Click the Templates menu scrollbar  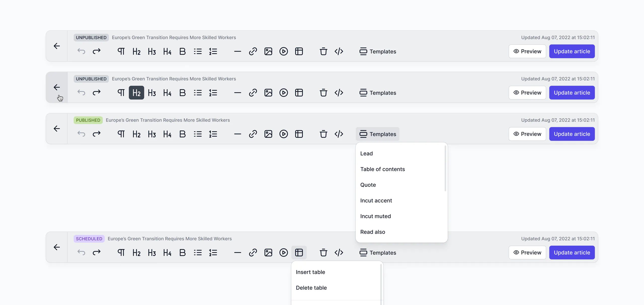tap(445, 169)
